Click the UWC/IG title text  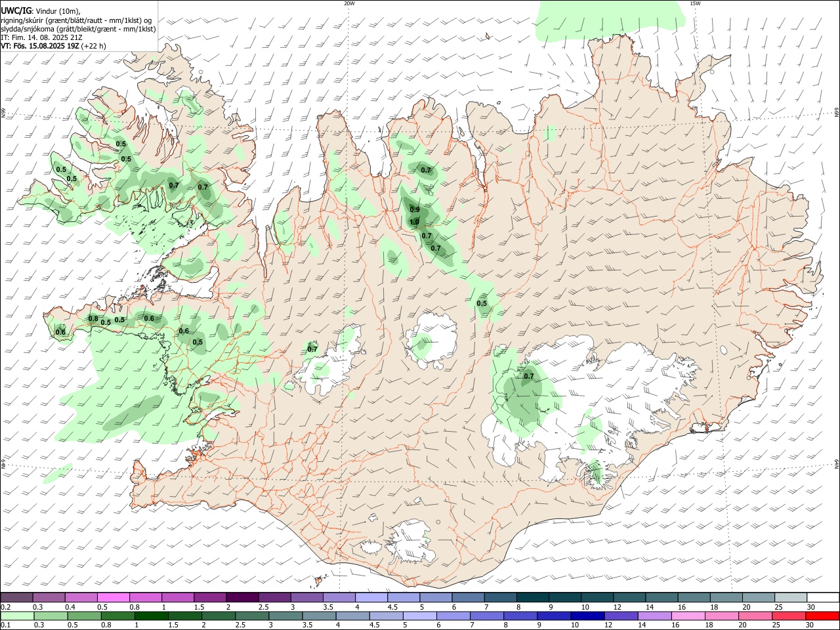coord(16,10)
